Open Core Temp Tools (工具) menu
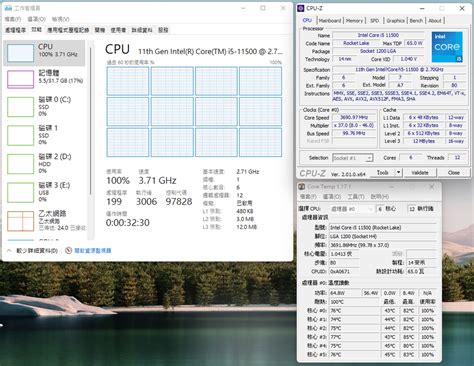 pyautogui.click(x=356, y=197)
